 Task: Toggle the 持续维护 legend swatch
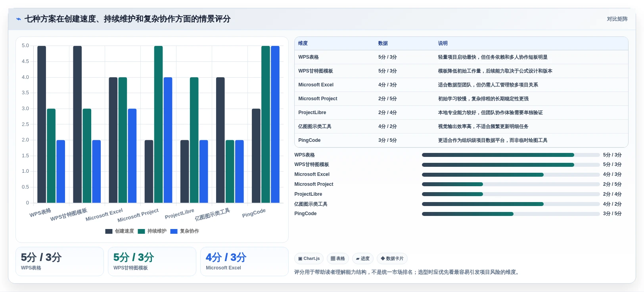141,231
